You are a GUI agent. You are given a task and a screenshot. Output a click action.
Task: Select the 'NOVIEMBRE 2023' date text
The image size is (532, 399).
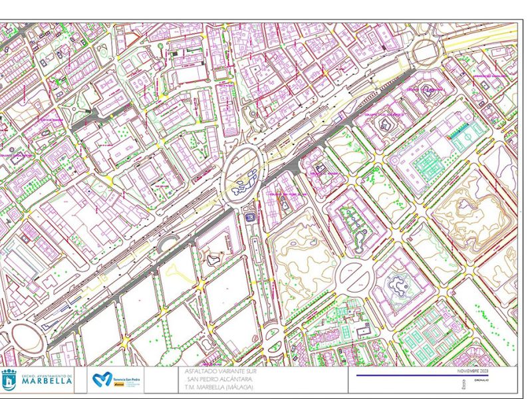pos(473,371)
